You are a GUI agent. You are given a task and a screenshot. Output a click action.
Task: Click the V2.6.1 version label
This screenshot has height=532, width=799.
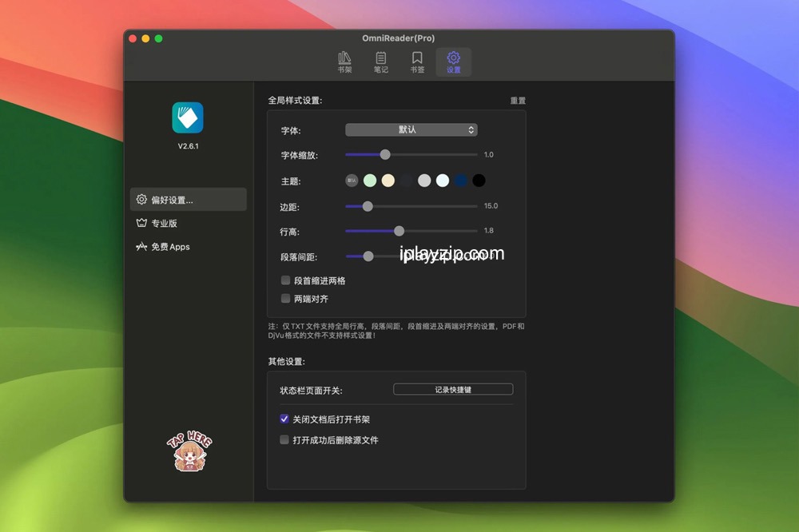(x=188, y=146)
